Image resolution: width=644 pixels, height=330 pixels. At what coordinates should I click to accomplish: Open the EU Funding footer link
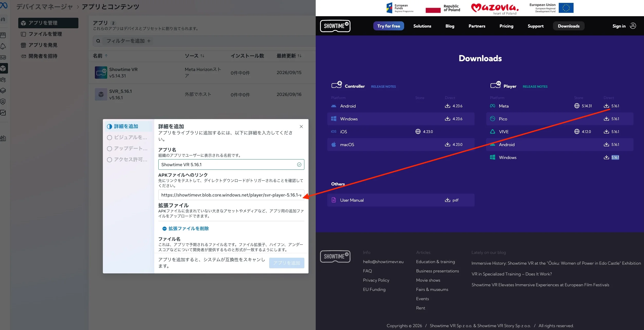coord(374,289)
